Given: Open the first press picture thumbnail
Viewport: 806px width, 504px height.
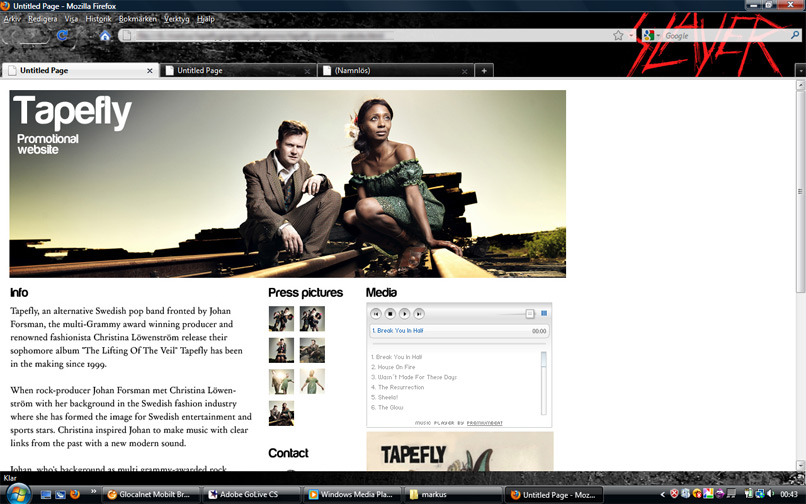Looking at the screenshot, I should point(281,319).
